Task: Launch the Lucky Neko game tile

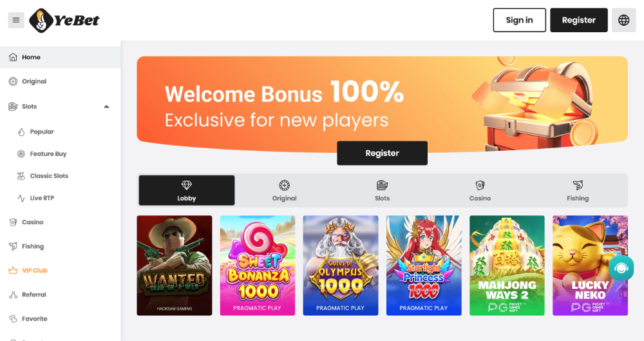Action: point(590,265)
